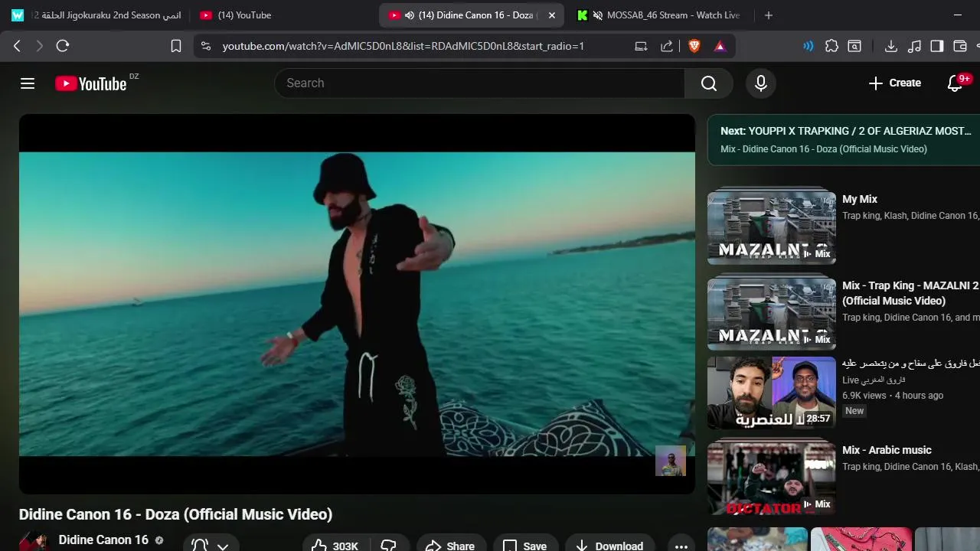
Task: Open the Mix - Didine Canon 16 playlist subtitle
Action: click(824, 149)
